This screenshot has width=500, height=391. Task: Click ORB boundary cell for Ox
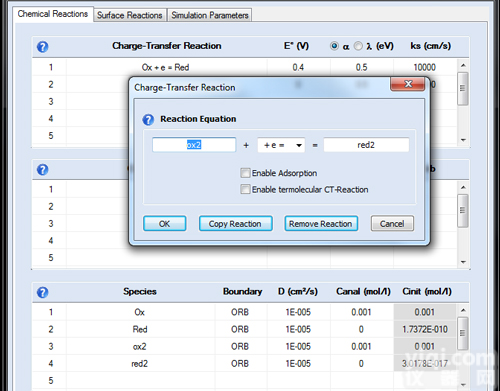[240, 312]
